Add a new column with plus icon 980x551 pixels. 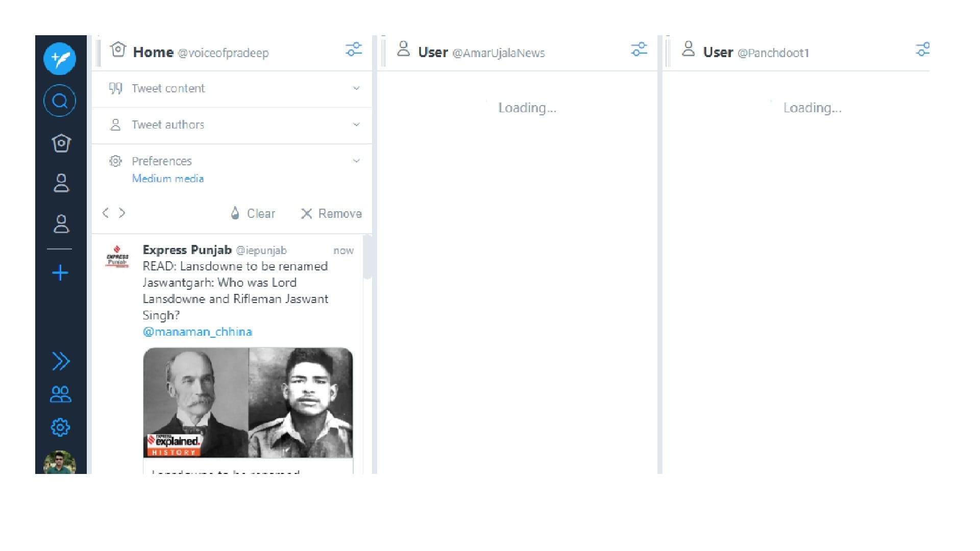(x=60, y=272)
